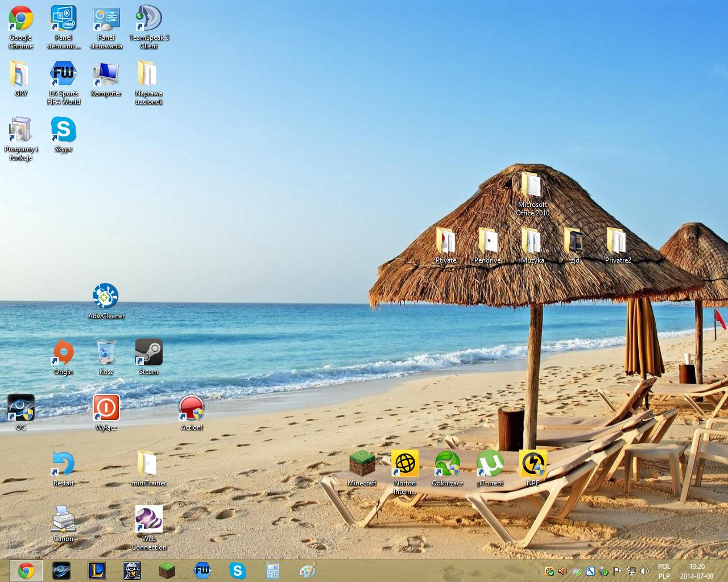
Task: Open the white system volume speaker icon
Action: click(645, 571)
